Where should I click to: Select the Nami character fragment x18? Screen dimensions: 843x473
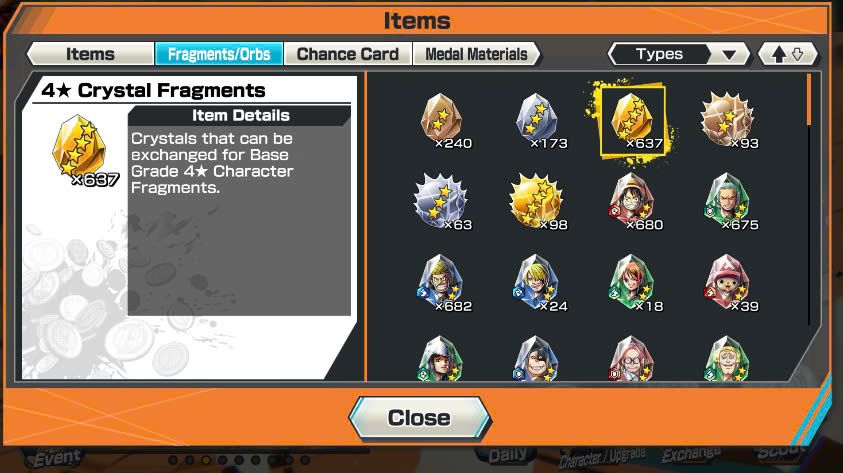(632, 283)
